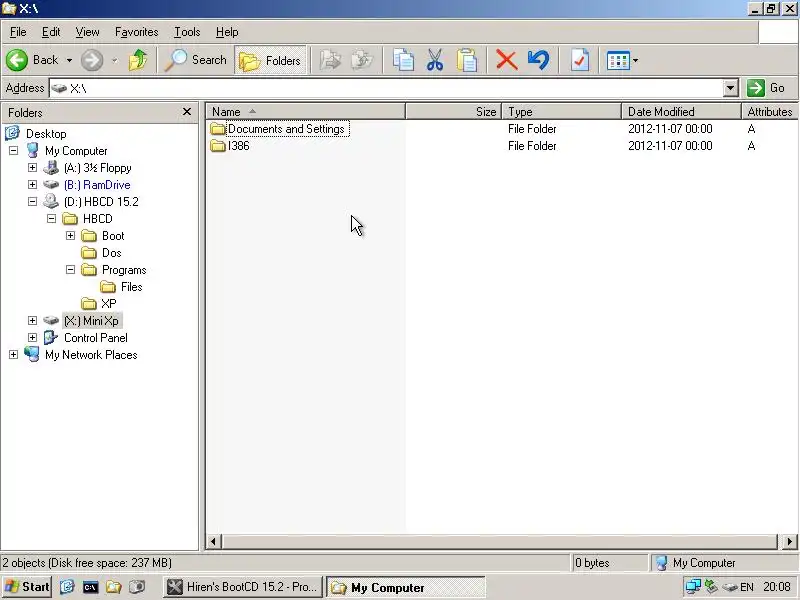Click the horizontal scrollbar left arrow

[x=213, y=541]
